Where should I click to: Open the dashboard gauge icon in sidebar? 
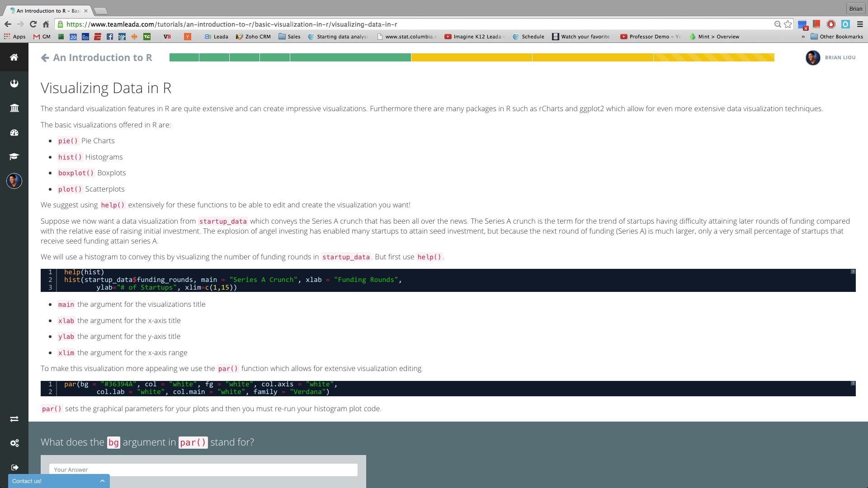pyautogui.click(x=14, y=132)
